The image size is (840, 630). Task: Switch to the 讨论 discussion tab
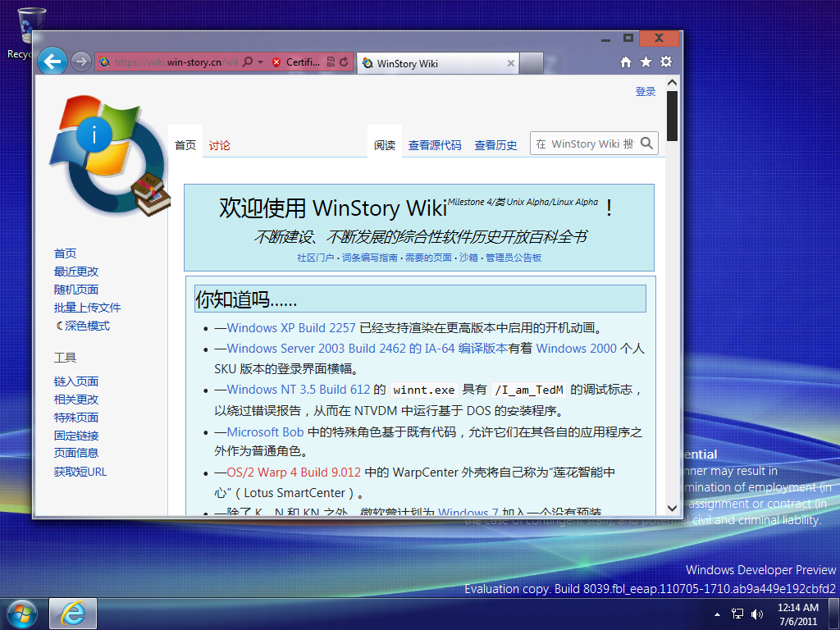tap(219, 145)
